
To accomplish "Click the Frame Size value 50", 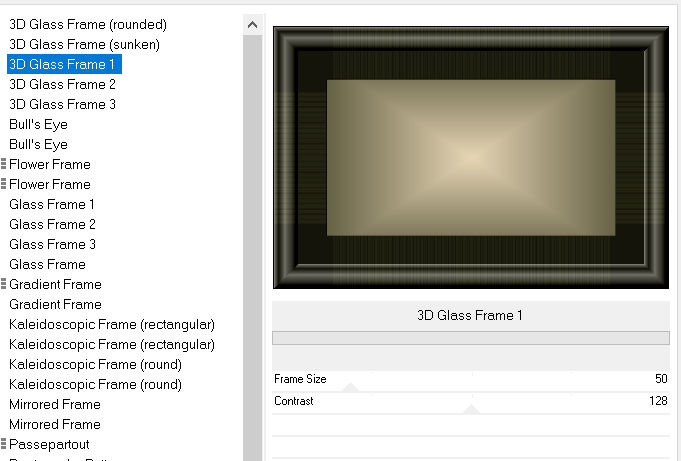I will (x=661, y=379).
